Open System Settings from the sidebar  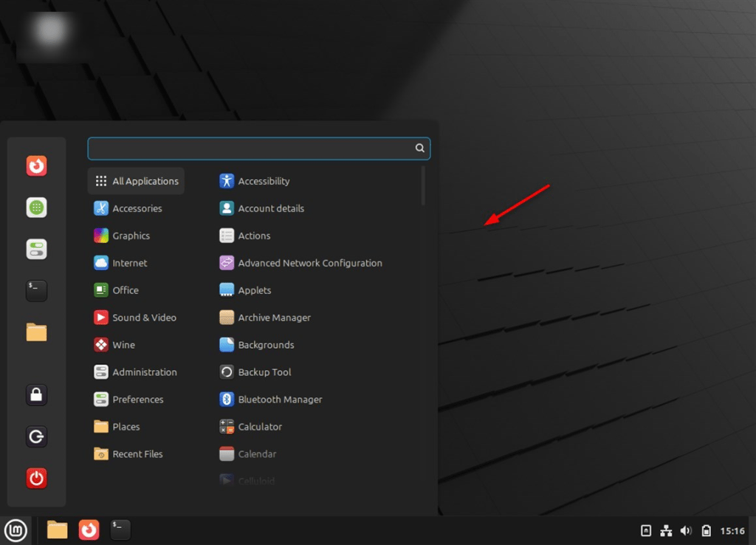click(x=36, y=249)
